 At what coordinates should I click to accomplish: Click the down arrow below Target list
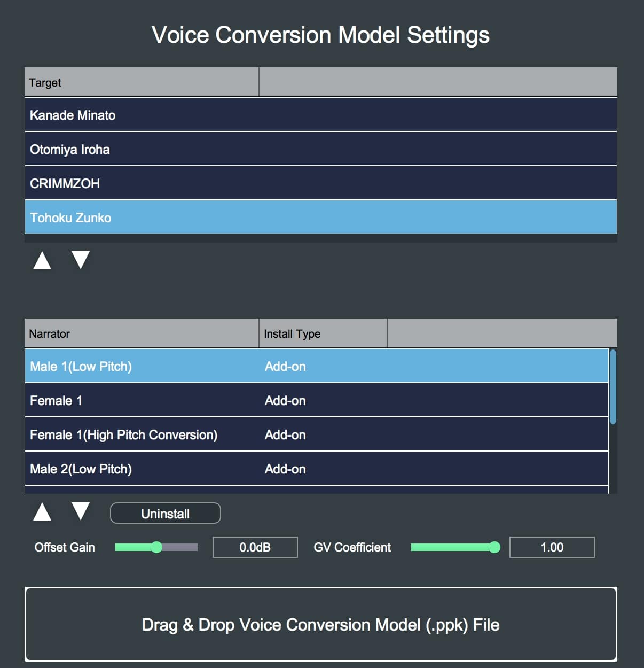(x=81, y=260)
